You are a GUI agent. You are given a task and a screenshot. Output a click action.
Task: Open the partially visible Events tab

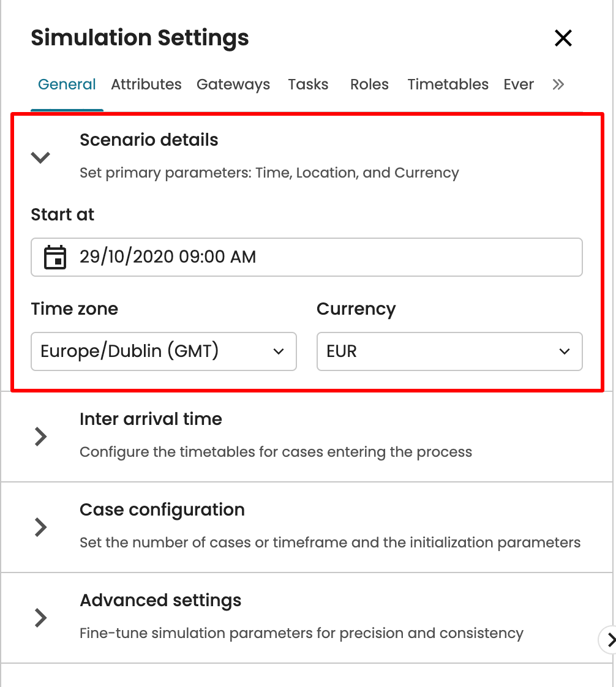click(519, 84)
